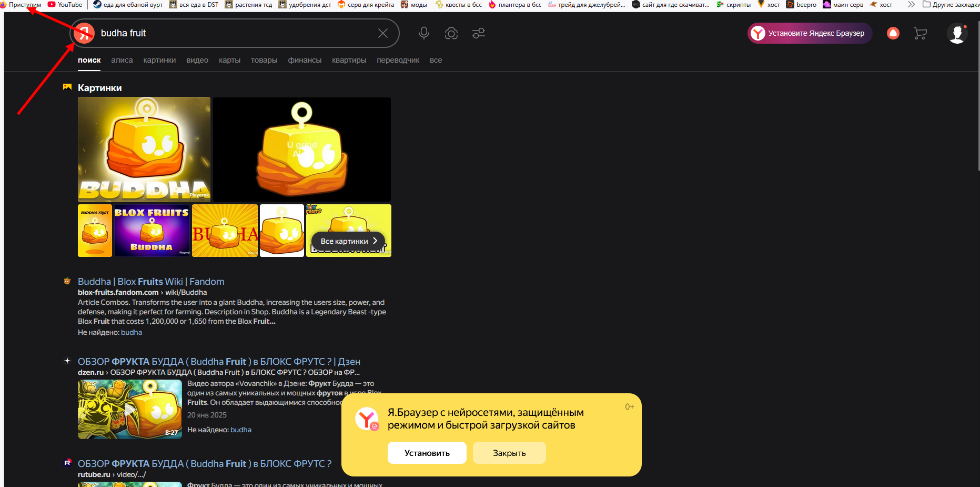Switch to the видео tab
Viewport: 980px width, 487px height.
coord(197,60)
